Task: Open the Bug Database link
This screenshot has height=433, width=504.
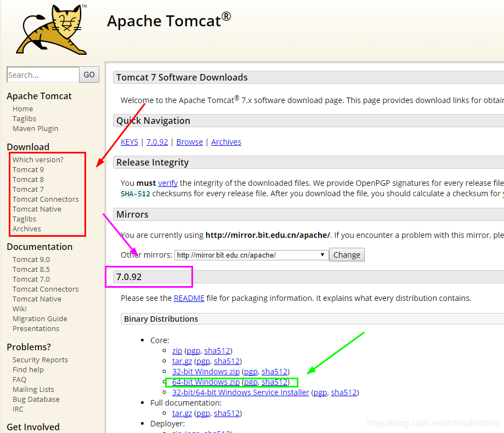Action: pyautogui.click(x=36, y=399)
